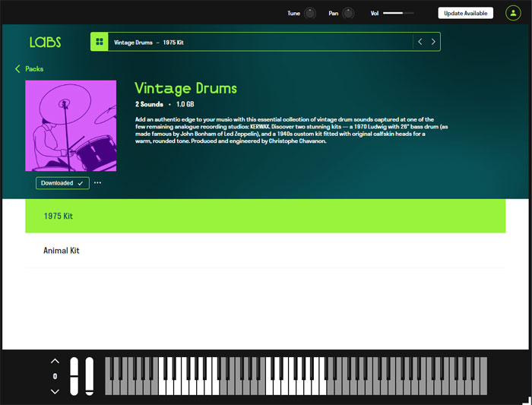Click the Tune knob
This screenshot has height=405, width=532.
click(310, 13)
